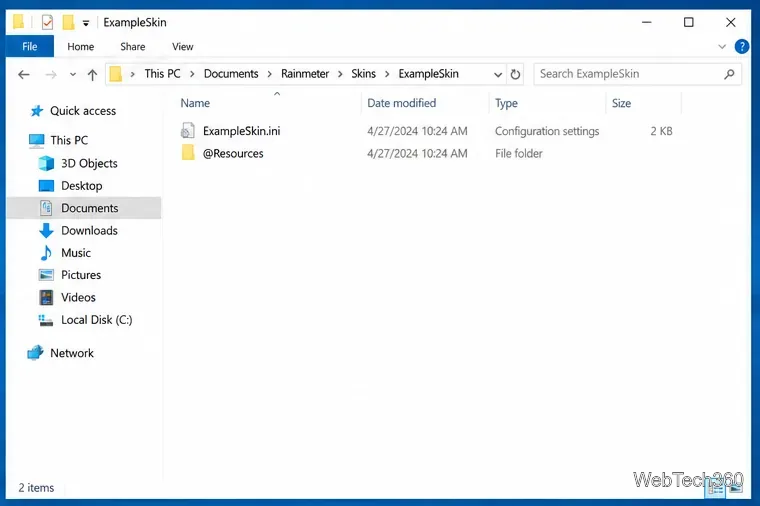Click the folder icon in the title bar
Image resolution: width=760 pixels, height=506 pixels.
[18, 22]
